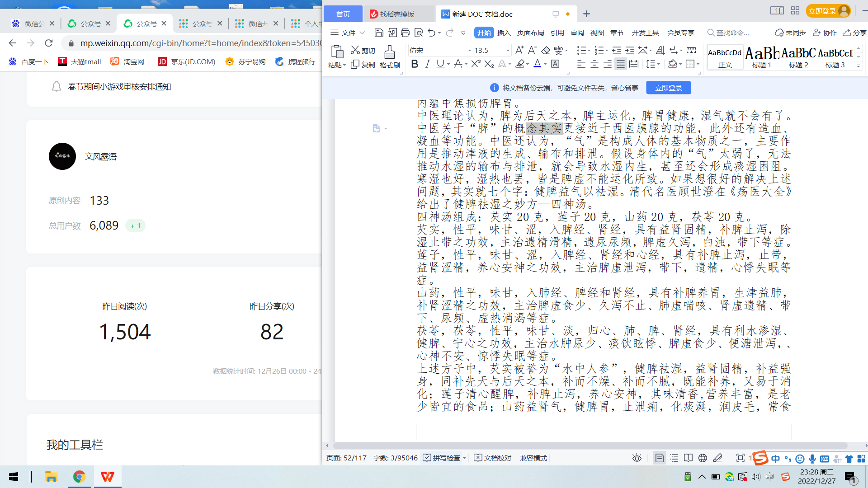Screen dimensions: 868x488
Task: Click the clear formatting eraser icon
Action: (546, 50)
